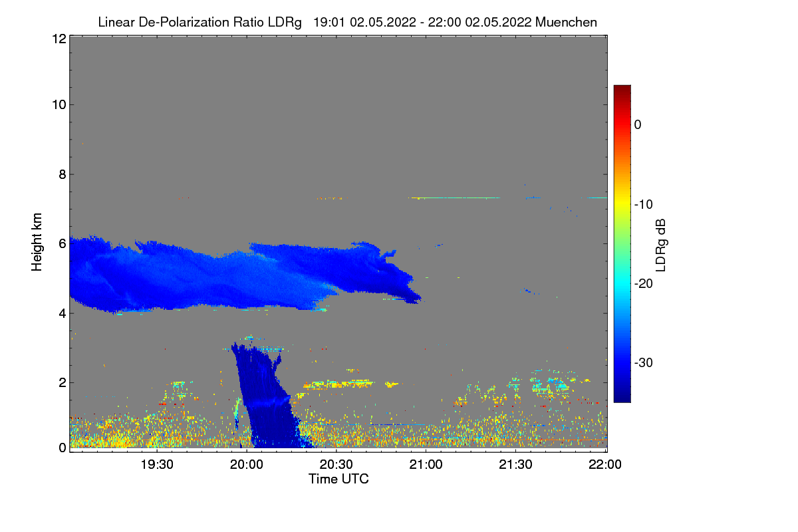Image resolution: width=798 pixels, height=532 pixels.
Task: Click the 'Muenchen' station name in title
Action: click(566, 22)
